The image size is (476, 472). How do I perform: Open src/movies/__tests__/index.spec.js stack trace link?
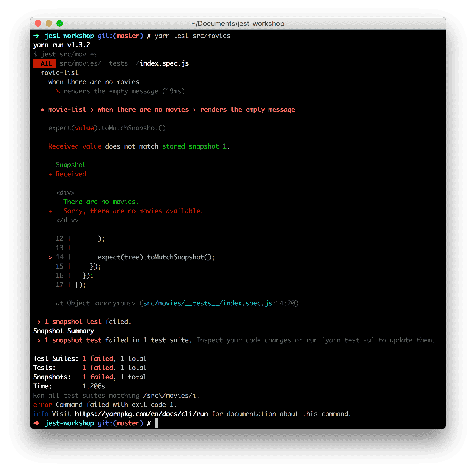(208, 303)
